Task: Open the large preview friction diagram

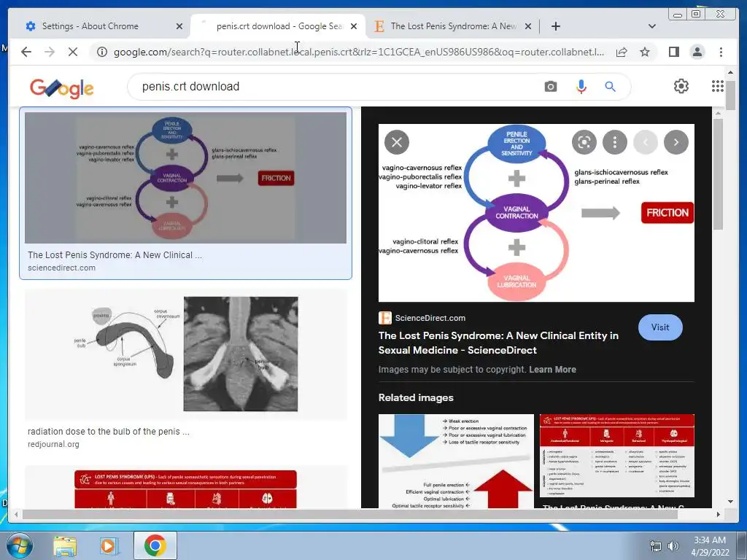Action: [536, 213]
